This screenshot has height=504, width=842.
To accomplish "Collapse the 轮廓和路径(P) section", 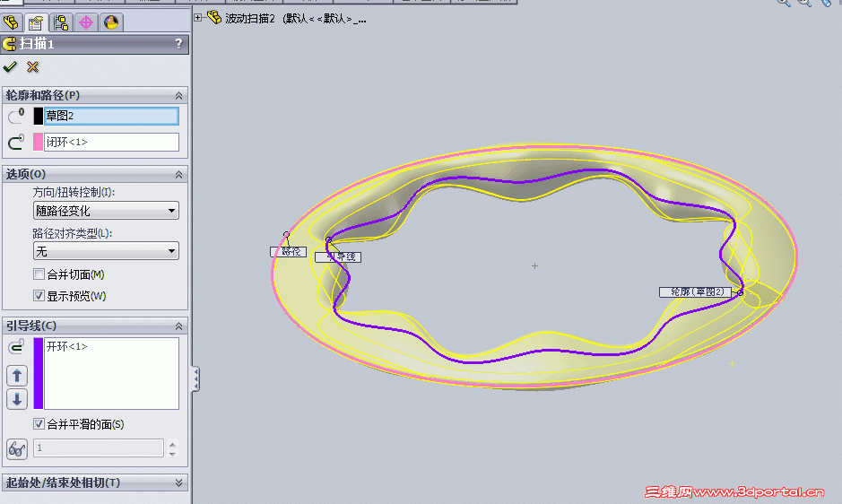I will (x=178, y=96).
